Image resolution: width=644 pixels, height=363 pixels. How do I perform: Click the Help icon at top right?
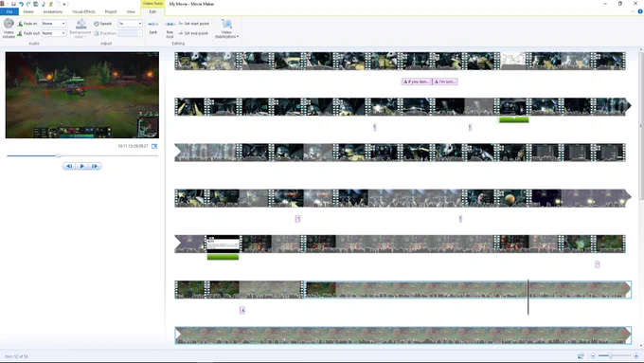pos(640,11)
